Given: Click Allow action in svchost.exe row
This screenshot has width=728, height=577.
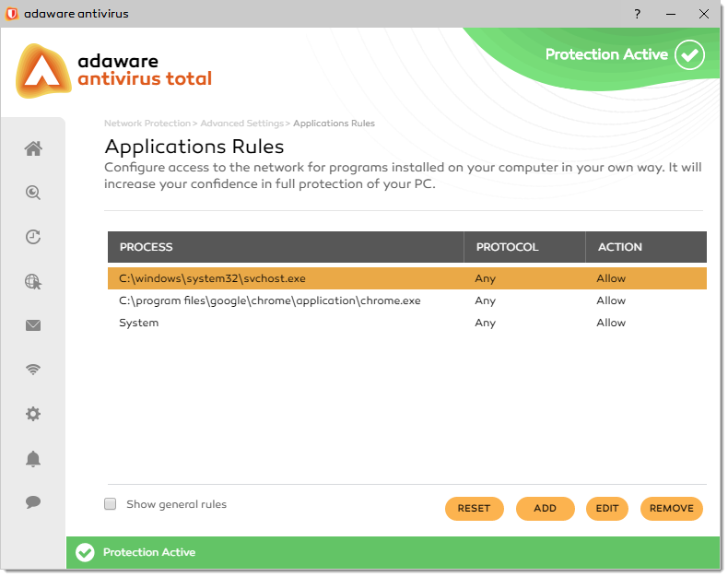Looking at the screenshot, I should (x=611, y=278).
